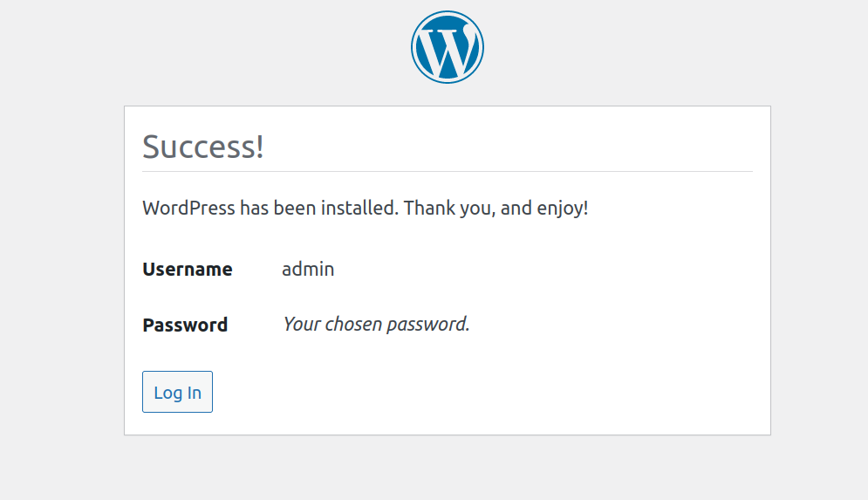Click the Password label
This screenshot has width=868, height=500.
(185, 325)
